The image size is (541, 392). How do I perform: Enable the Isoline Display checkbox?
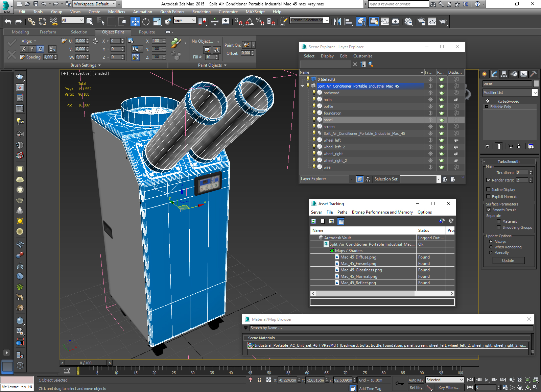click(488, 190)
